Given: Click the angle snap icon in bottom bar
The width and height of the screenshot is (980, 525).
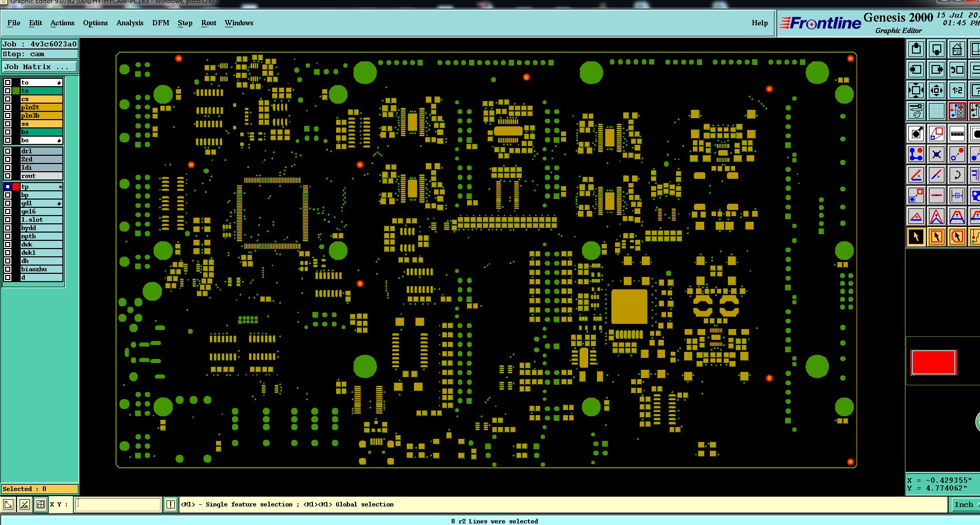Looking at the screenshot, I should (x=24, y=505).
